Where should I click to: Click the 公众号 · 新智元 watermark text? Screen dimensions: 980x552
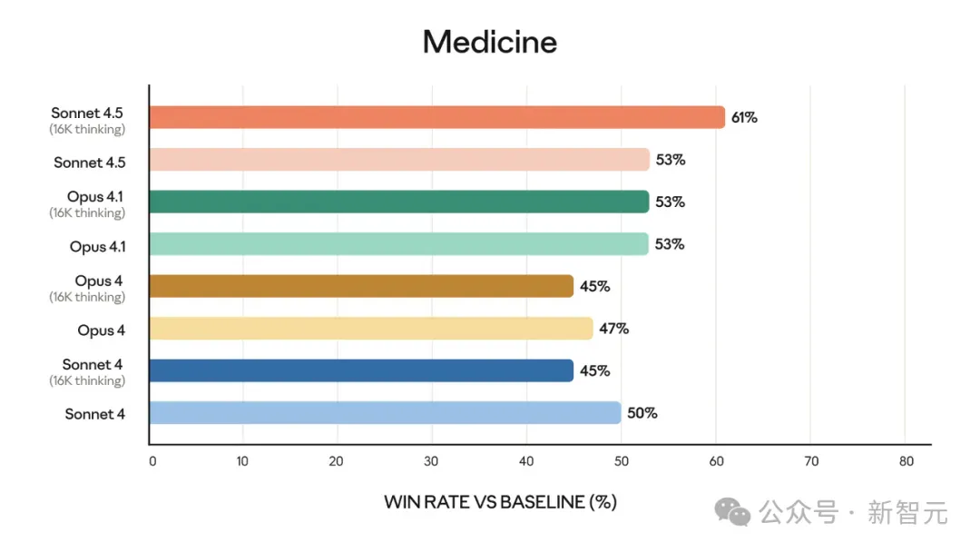(854, 513)
